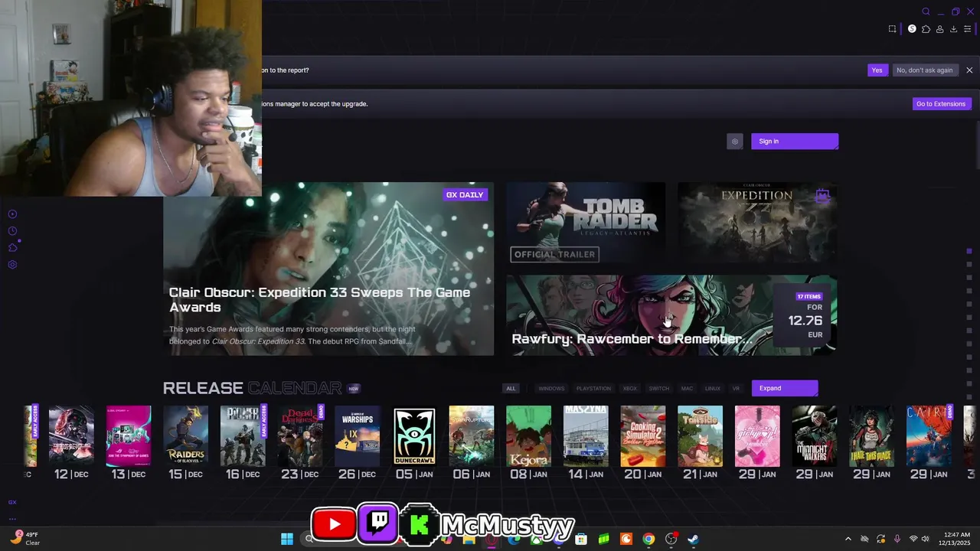Select the ALL platform filter

511,388
